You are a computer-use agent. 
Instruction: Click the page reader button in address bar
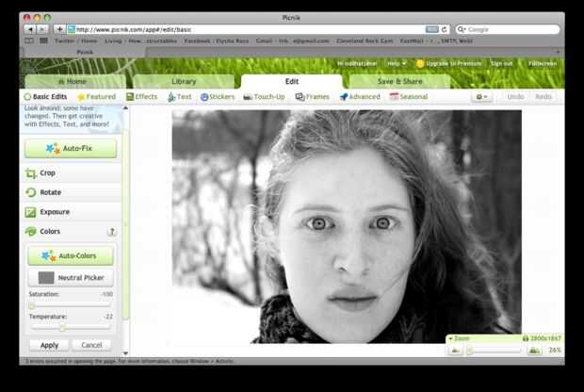click(431, 29)
